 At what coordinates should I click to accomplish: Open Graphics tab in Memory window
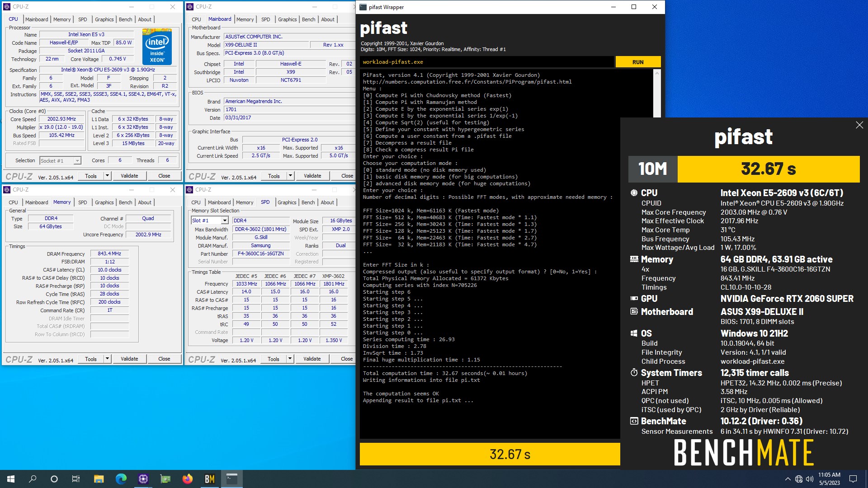tap(104, 202)
